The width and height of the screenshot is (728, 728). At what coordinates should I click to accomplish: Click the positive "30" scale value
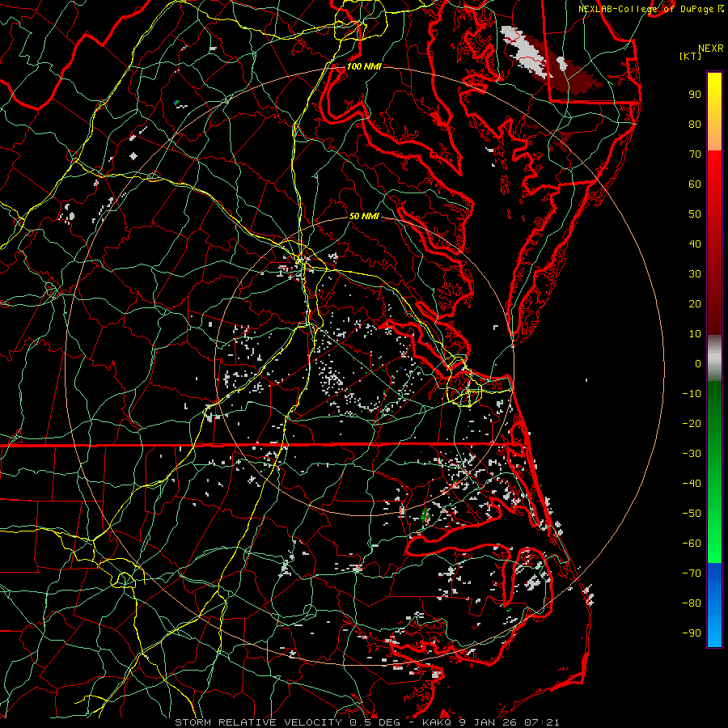pyautogui.click(x=695, y=274)
